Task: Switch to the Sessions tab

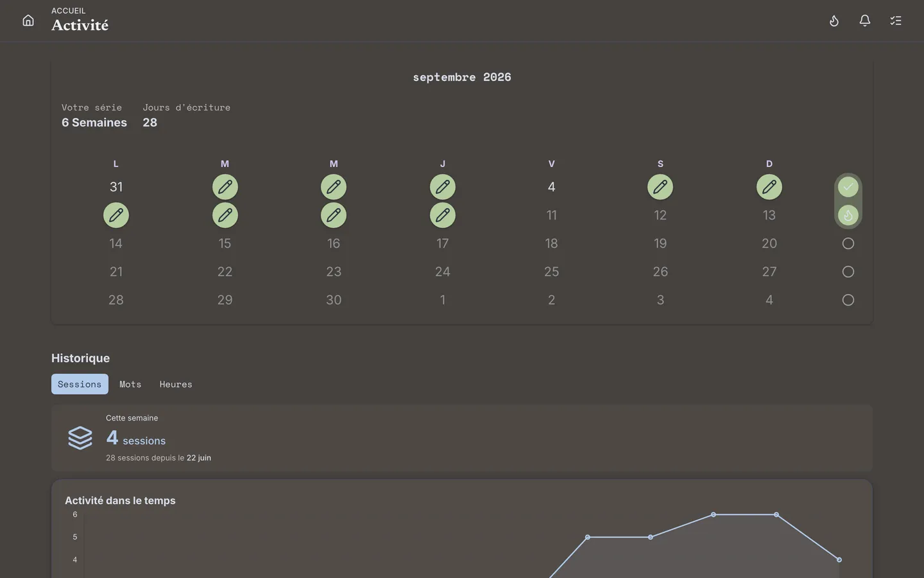Action: point(80,384)
